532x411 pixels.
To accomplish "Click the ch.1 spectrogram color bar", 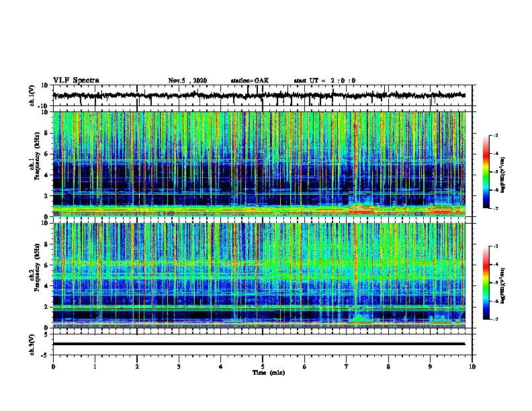I will pyautogui.click(x=486, y=172).
